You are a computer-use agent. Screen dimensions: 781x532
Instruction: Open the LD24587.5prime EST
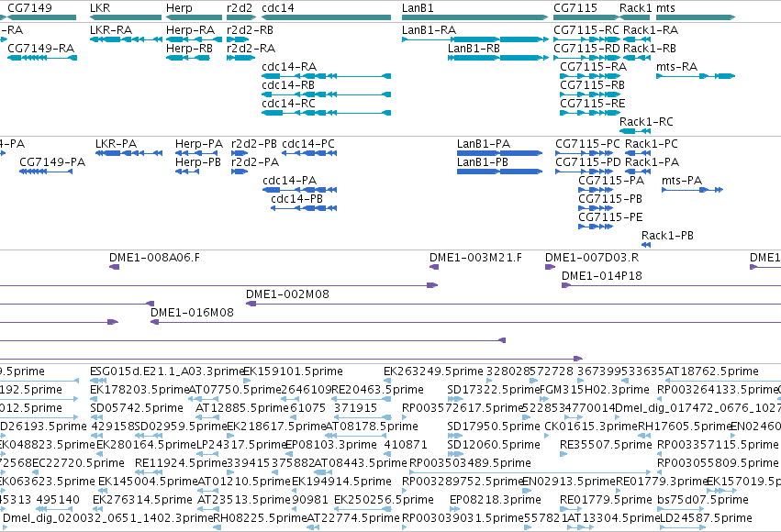tap(683, 528)
